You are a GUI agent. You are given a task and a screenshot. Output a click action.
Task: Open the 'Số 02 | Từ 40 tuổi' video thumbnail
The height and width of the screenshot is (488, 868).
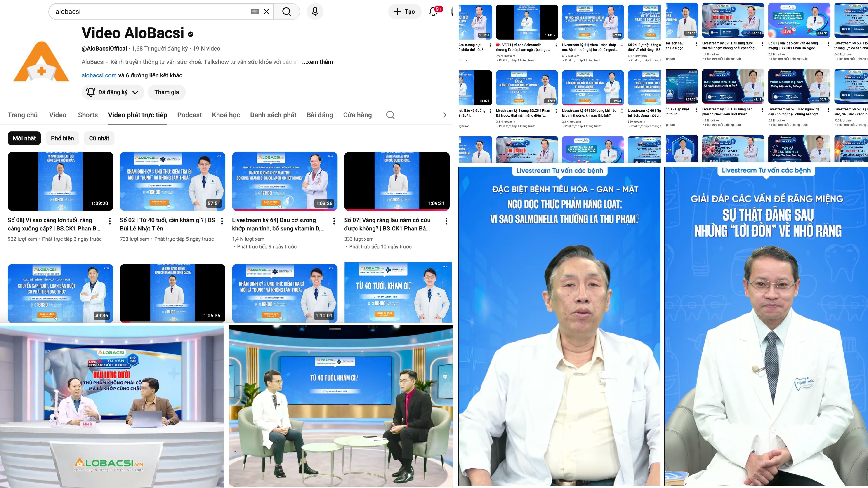172,181
